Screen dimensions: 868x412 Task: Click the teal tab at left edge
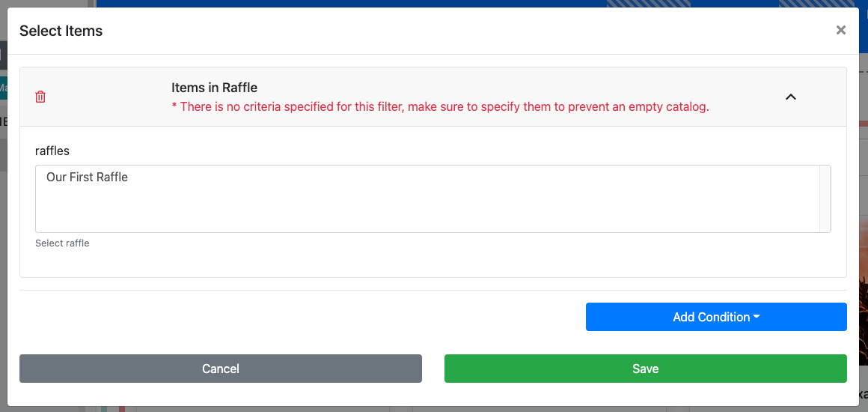click(3, 88)
